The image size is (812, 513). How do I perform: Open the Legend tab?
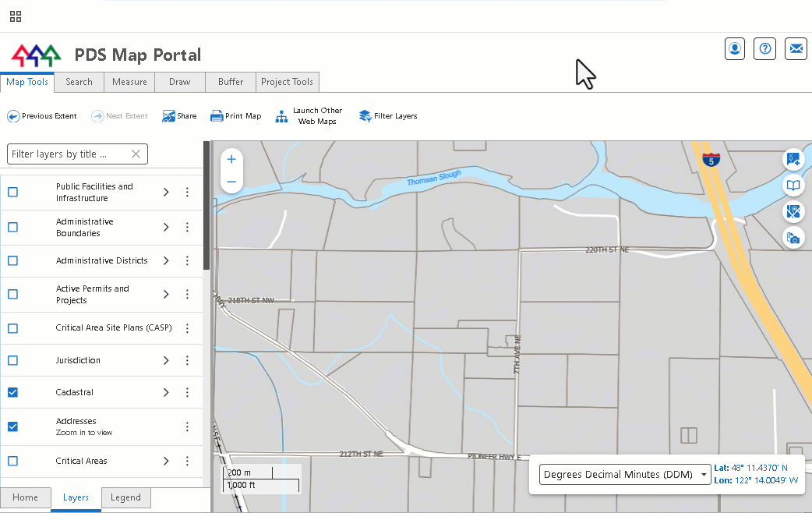pyautogui.click(x=125, y=497)
